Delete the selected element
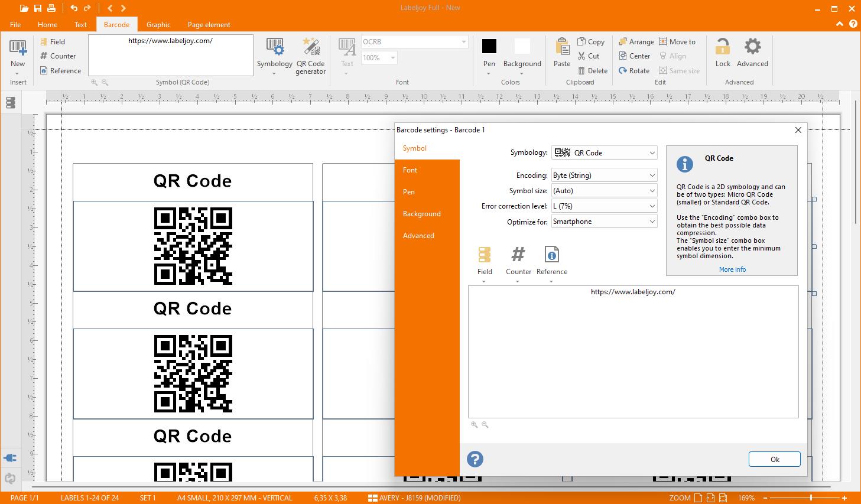861x504 pixels. [593, 71]
